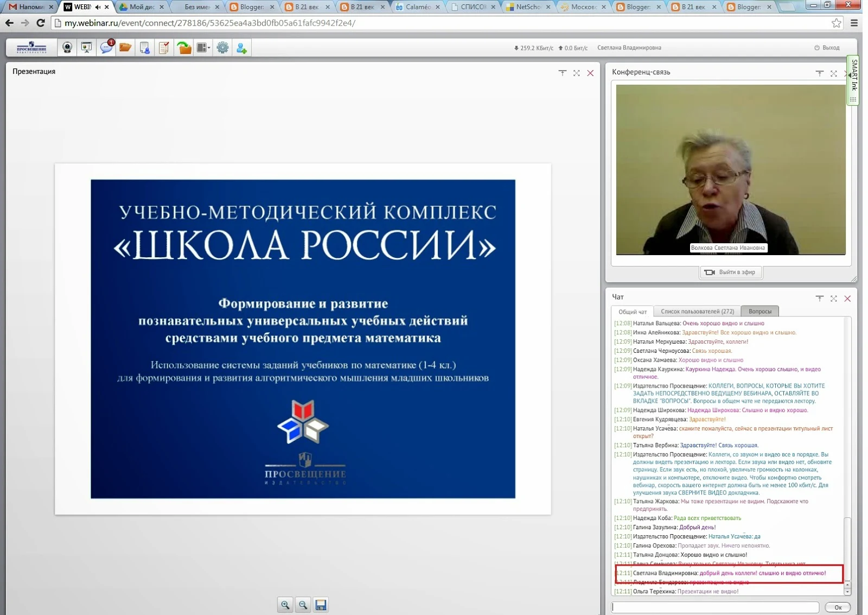Expand the Чат panel to fullscreen

pos(834,299)
